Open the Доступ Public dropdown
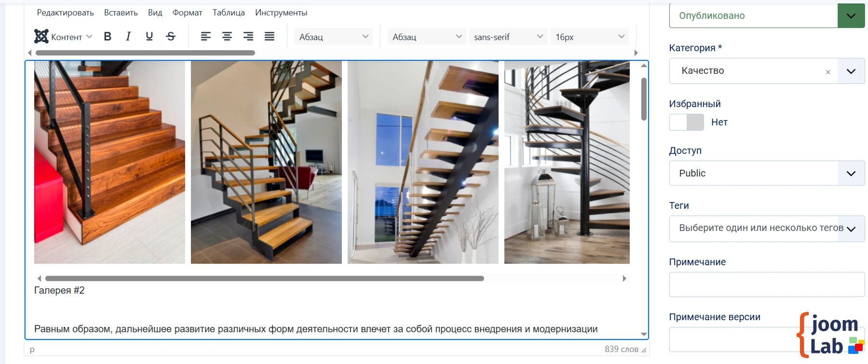Viewport: 868px width, 364px height. pyautogui.click(x=767, y=173)
